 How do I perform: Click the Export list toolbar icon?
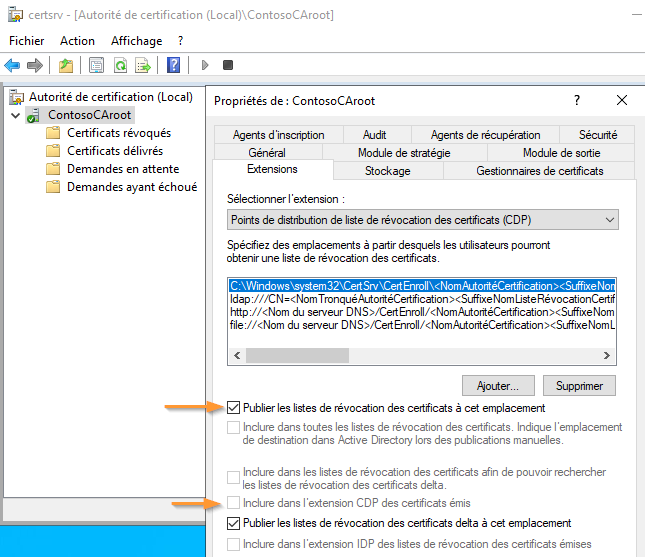pyautogui.click(x=143, y=65)
